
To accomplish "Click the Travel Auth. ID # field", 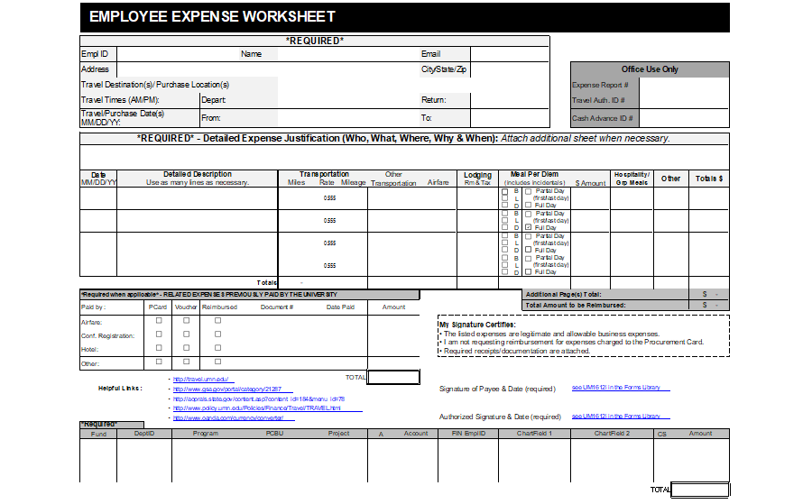I will click(684, 100).
